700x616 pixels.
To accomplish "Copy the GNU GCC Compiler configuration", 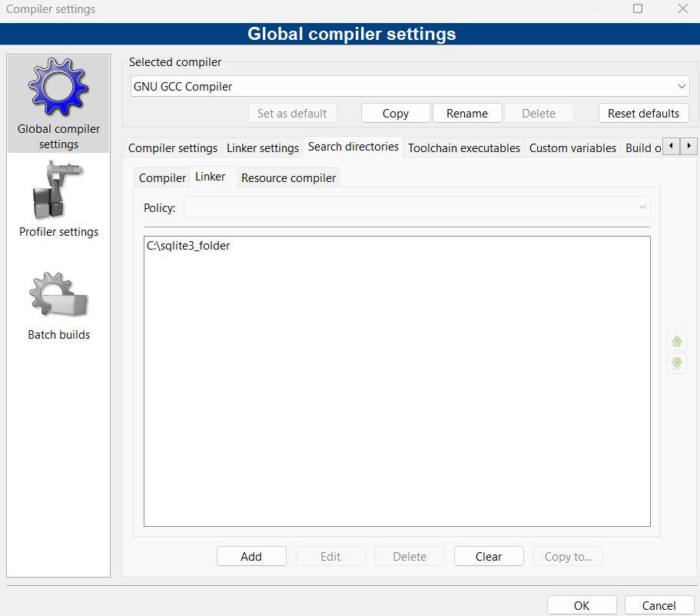I will click(x=395, y=112).
